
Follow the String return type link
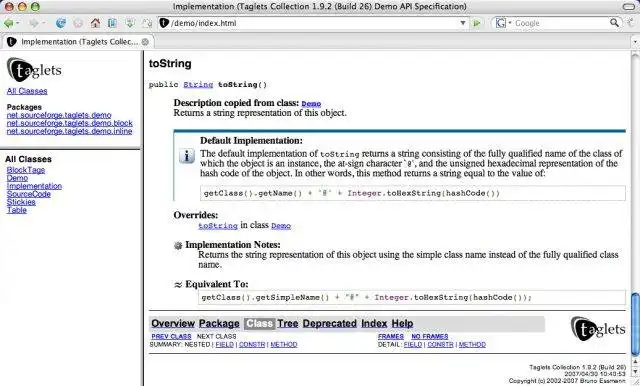[198, 84]
